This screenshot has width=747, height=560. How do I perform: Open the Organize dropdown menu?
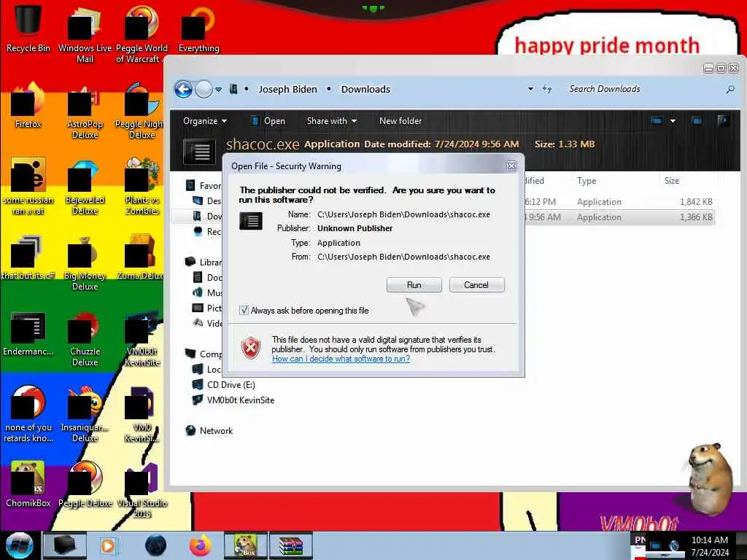pos(205,121)
